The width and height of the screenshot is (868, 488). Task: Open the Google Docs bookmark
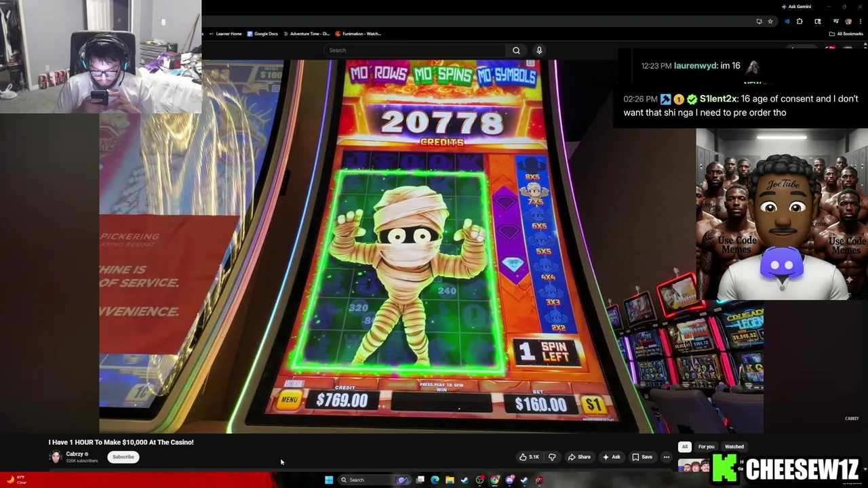pos(262,34)
